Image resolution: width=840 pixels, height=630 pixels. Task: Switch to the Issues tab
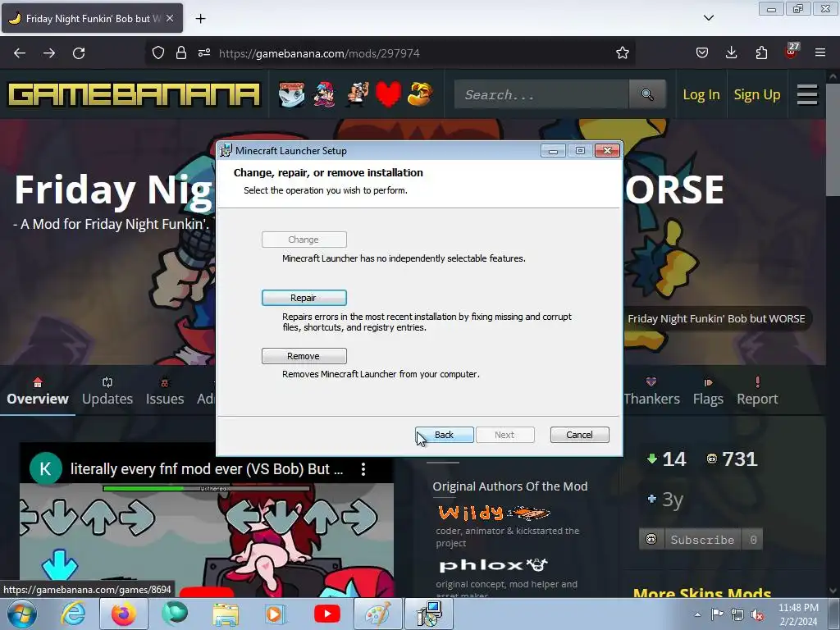point(164,391)
